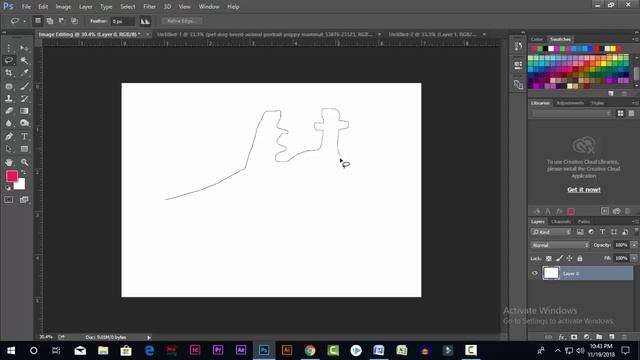Click the Refine Edge button
Screen dimensions: 640x360
182,21
